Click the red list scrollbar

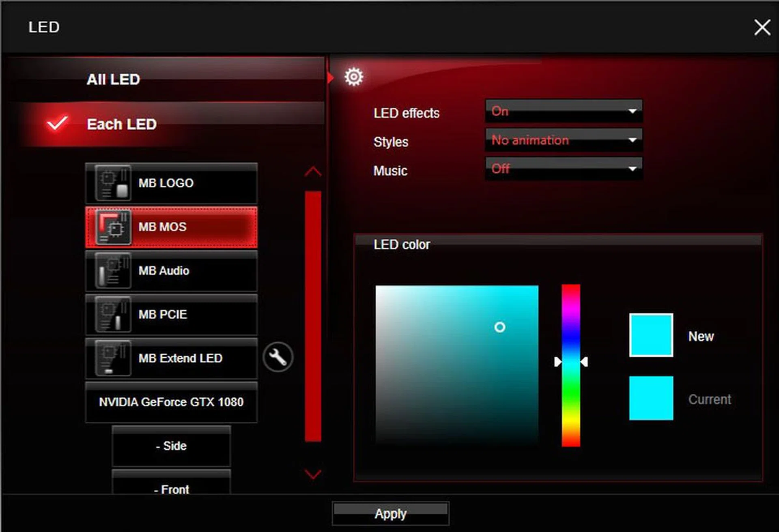(313, 316)
